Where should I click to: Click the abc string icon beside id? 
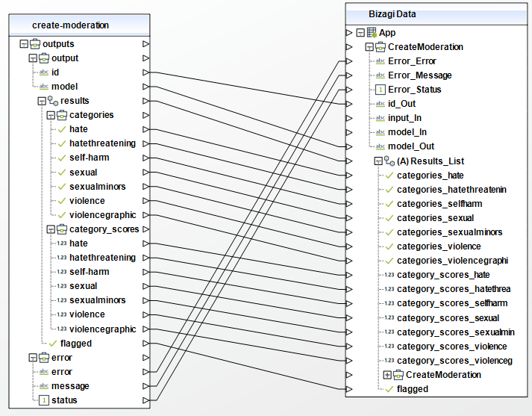pos(44,72)
